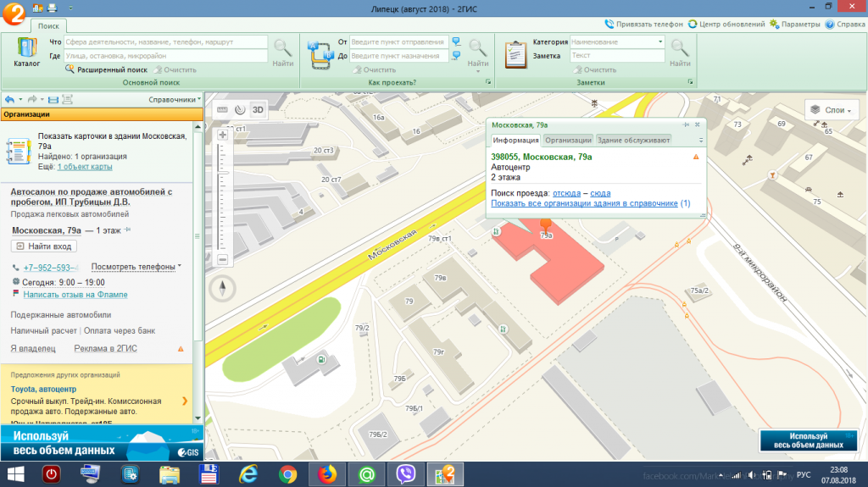Screen dimensions: 868x487
Task: Open Firefox from the taskbar
Action: pos(327,474)
